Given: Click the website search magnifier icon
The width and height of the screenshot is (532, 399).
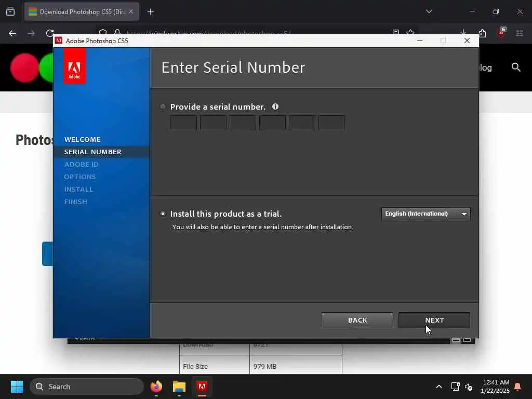Looking at the screenshot, I should 516,67.
